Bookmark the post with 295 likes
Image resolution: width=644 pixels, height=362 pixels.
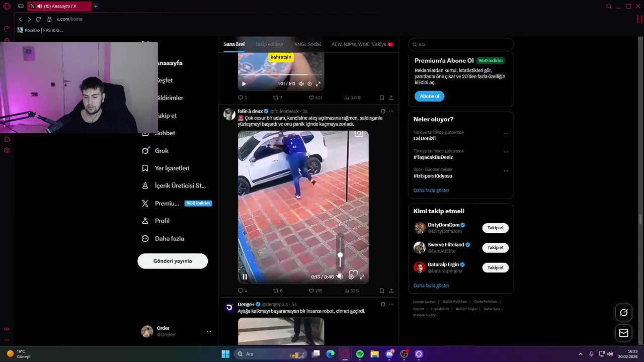click(x=381, y=291)
